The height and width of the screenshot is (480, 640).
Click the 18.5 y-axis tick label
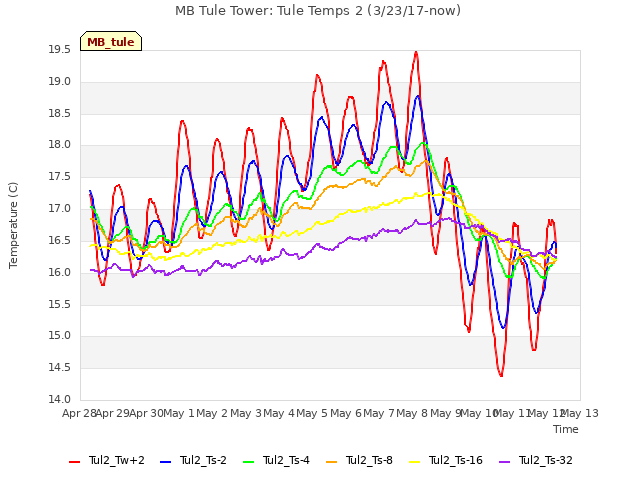pos(60,113)
